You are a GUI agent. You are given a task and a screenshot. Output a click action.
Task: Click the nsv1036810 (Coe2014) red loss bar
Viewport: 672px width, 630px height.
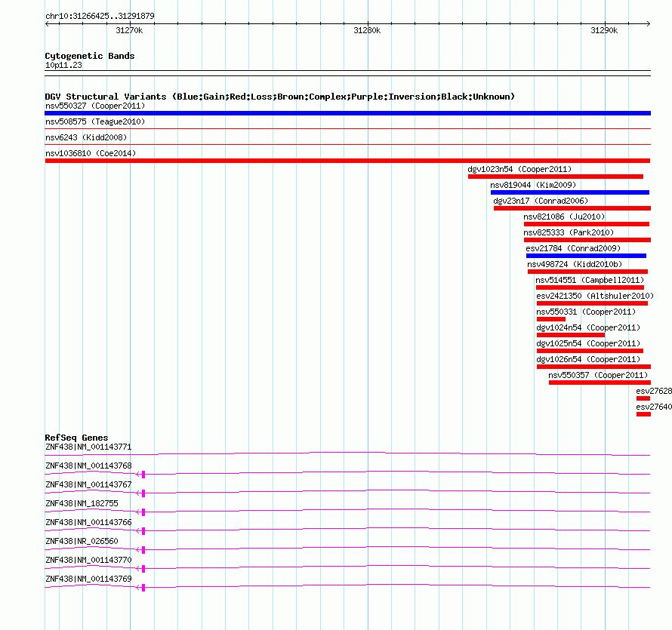point(347,161)
